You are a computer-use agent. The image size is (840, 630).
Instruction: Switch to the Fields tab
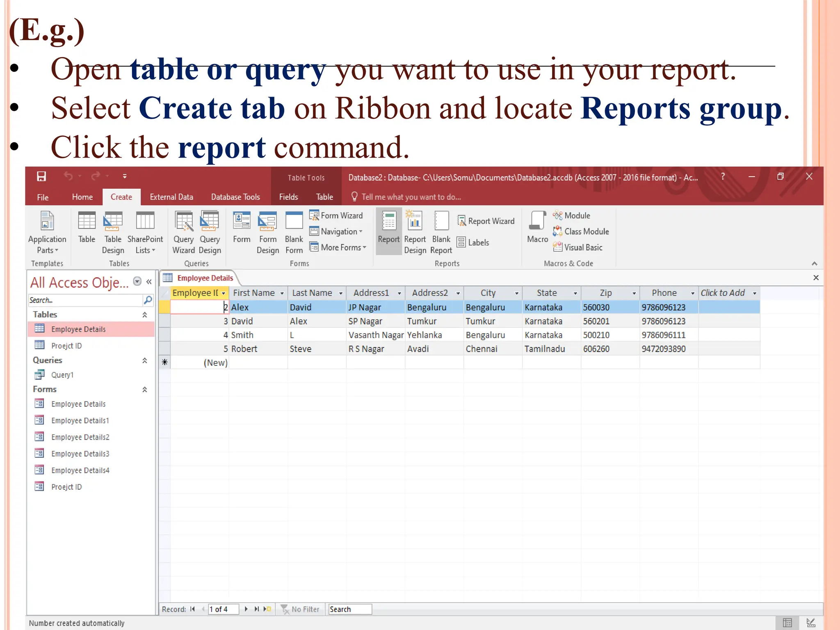[x=288, y=197]
